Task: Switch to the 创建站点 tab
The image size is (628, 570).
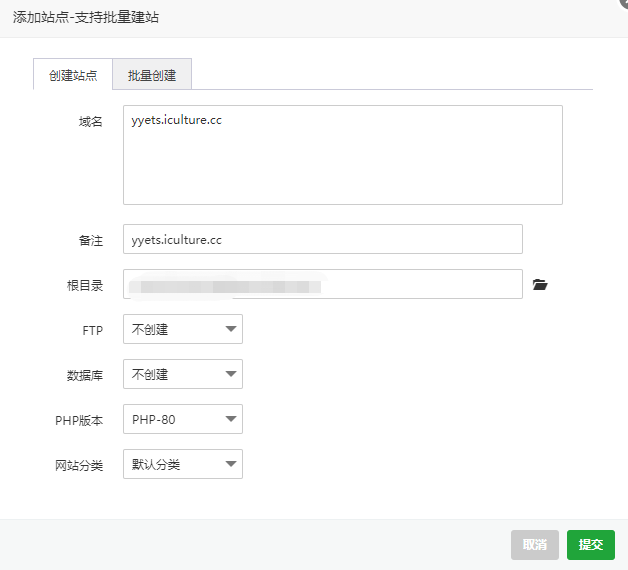Action: (x=73, y=75)
